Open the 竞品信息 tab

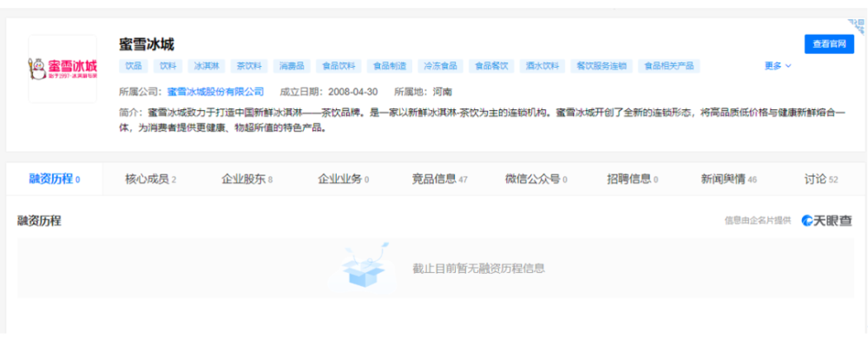click(439, 179)
